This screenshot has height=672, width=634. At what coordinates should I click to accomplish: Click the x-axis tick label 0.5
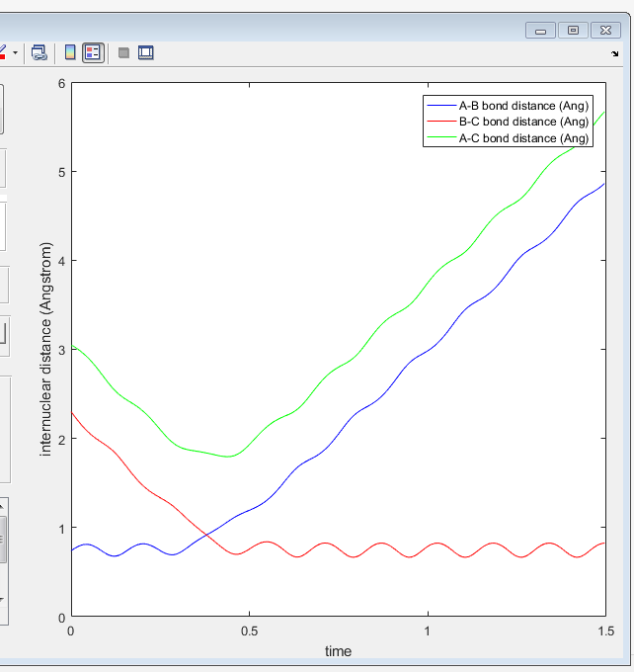[249, 631]
